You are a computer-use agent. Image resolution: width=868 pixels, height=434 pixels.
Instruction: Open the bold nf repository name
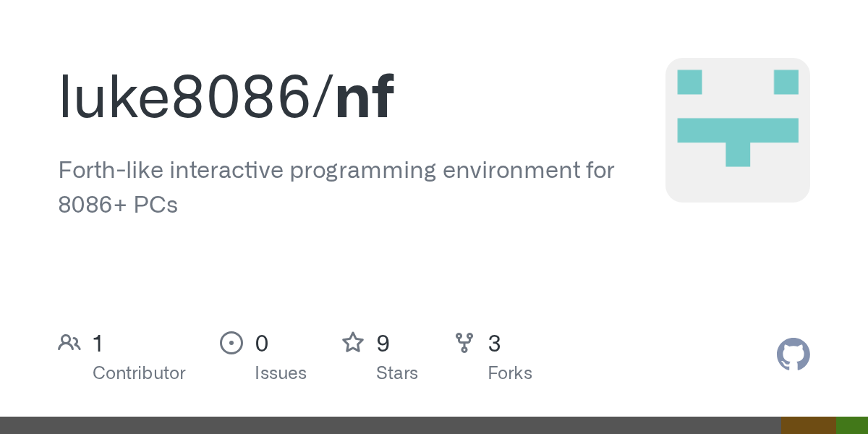(365, 97)
